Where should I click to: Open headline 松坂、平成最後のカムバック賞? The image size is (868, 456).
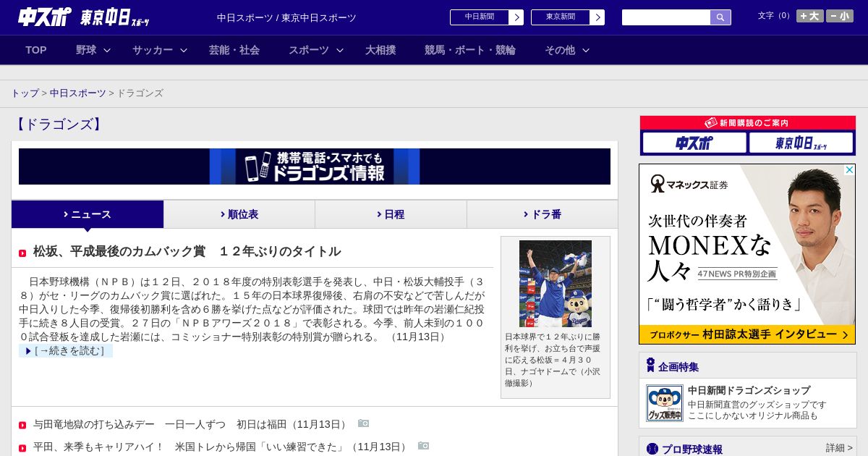pyautogui.click(x=187, y=252)
